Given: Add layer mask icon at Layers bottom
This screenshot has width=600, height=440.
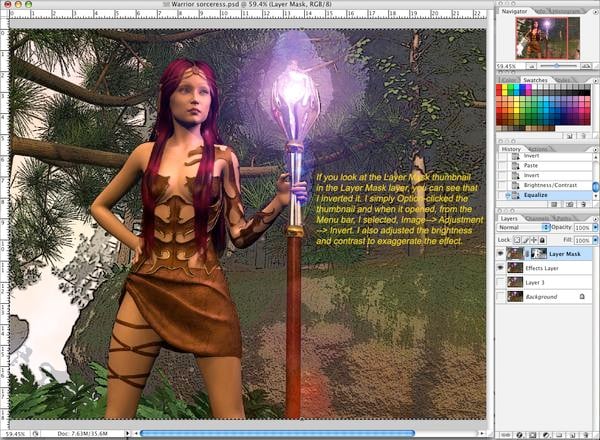Looking at the screenshot, I should pos(533,435).
